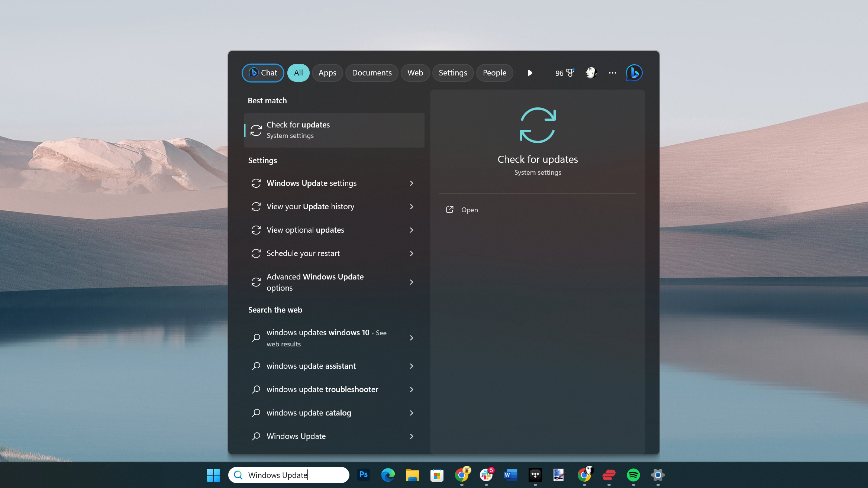
Task: Switch to the Settings filter
Action: pos(453,73)
